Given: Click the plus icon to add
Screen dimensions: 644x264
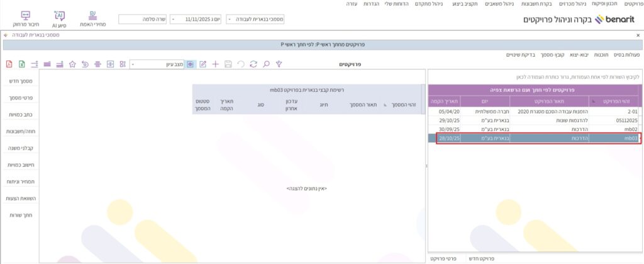Looking at the screenshot, I should coord(215,64).
